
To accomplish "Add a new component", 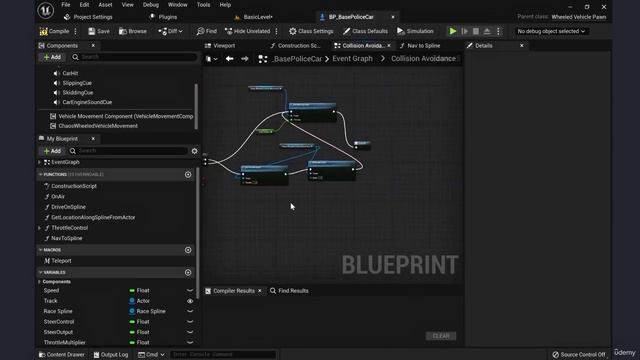I will [52, 57].
